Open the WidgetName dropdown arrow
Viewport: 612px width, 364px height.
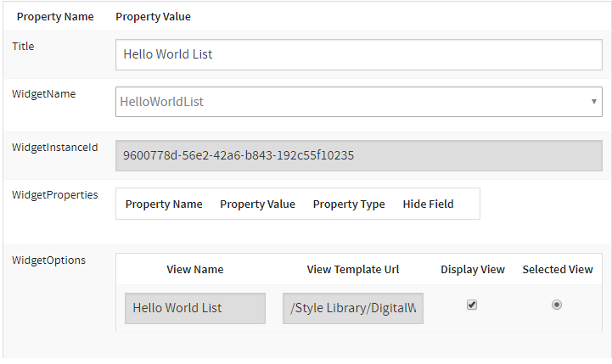tap(594, 102)
